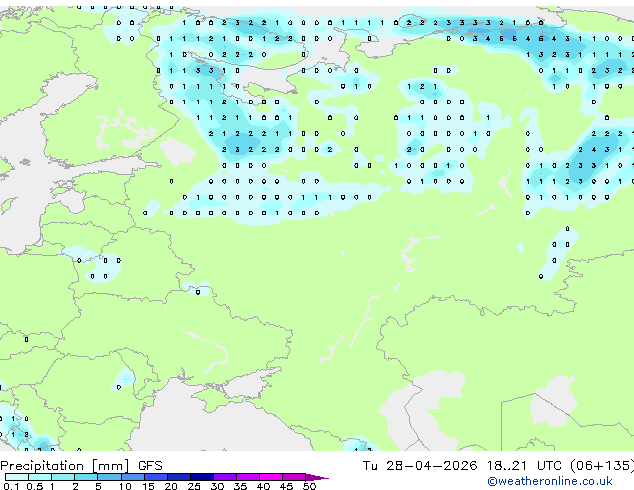Click the 'Tu 28-04-2026' forecast date text

420,466
